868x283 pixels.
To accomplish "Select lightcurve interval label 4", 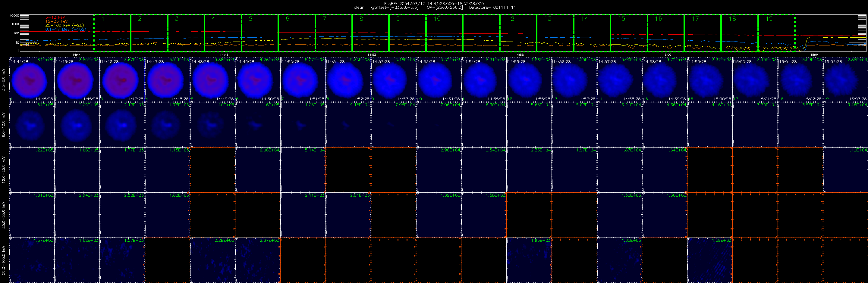I will tap(214, 19).
